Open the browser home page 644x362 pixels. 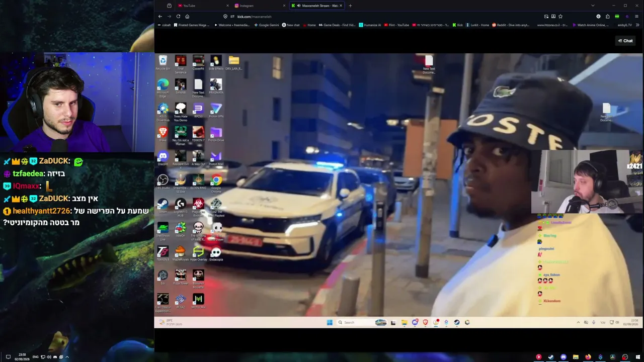coord(187,16)
